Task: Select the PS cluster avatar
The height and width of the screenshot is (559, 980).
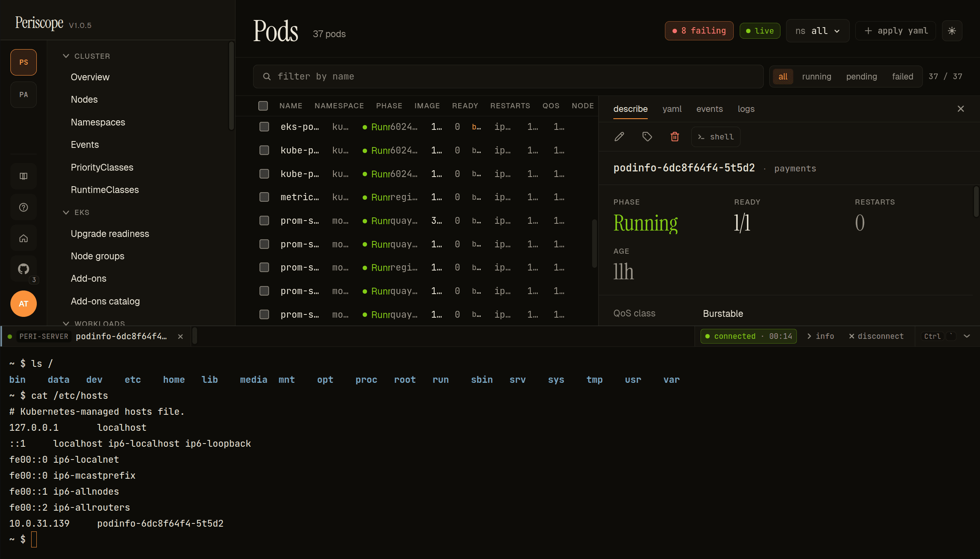Action: pos(24,62)
